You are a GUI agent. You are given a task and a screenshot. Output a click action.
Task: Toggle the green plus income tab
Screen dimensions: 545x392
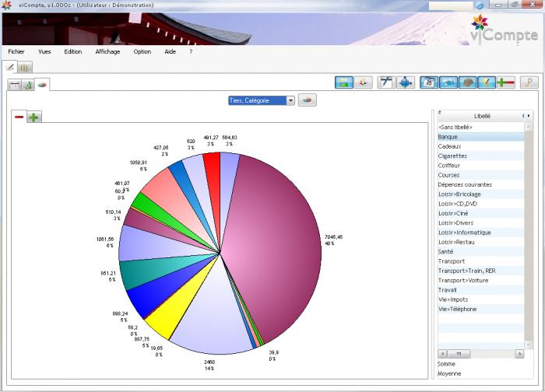pos(34,117)
